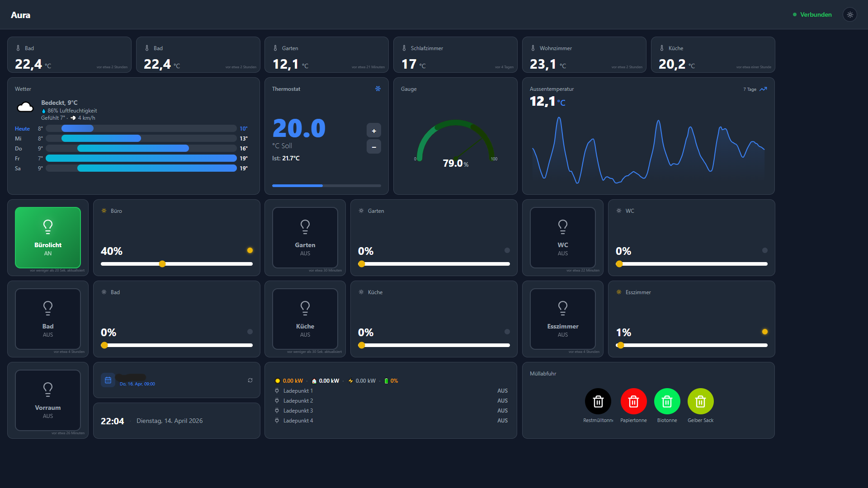This screenshot has height=488, width=868.
Task: Click the green Biotonne bin icon
Action: pyautogui.click(x=667, y=401)
